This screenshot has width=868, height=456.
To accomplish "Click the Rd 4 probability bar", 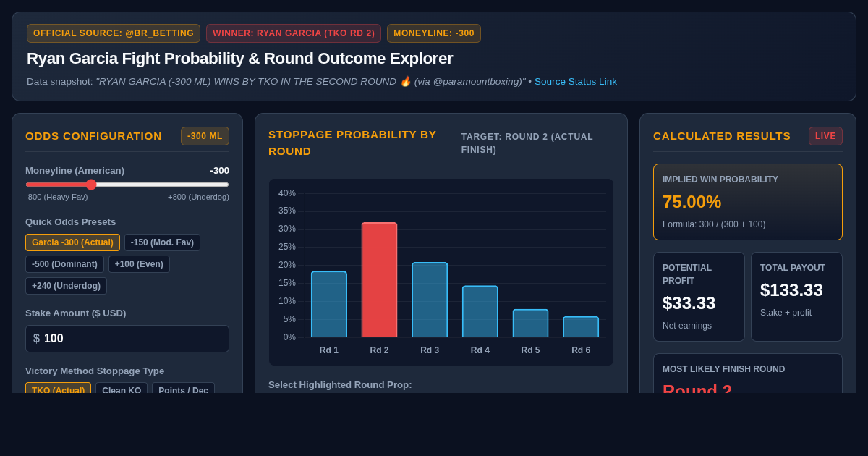I will [x=480, y=312].
